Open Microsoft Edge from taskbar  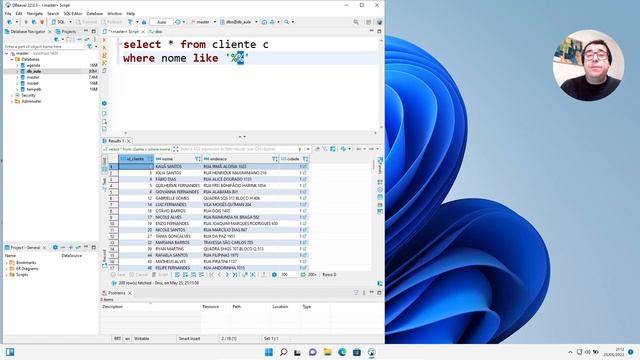point(342,352)
